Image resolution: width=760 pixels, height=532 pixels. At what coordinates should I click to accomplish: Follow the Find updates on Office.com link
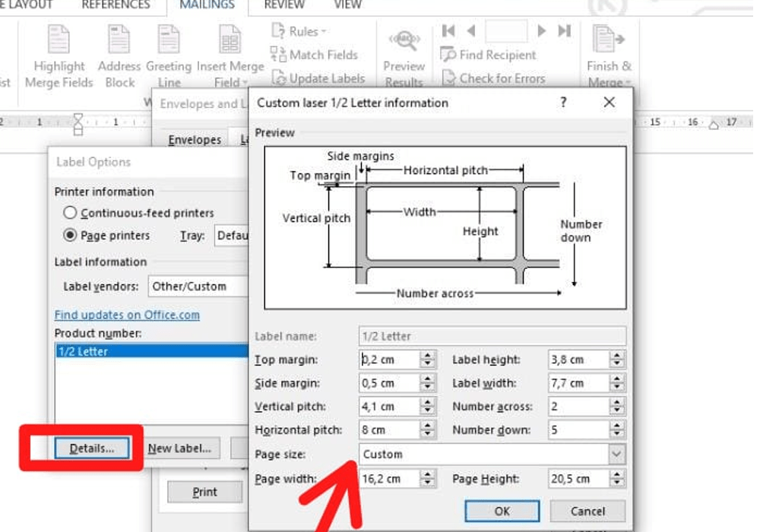pos(127,315)
